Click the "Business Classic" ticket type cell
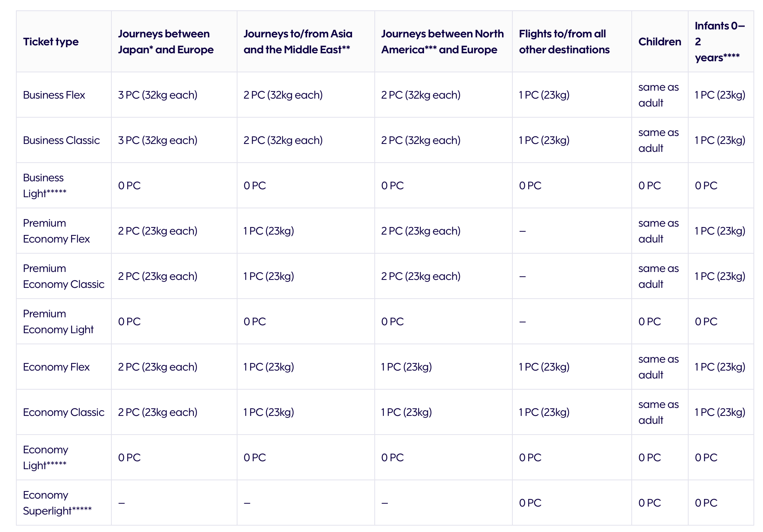The image size is (763, 532). 61,140
